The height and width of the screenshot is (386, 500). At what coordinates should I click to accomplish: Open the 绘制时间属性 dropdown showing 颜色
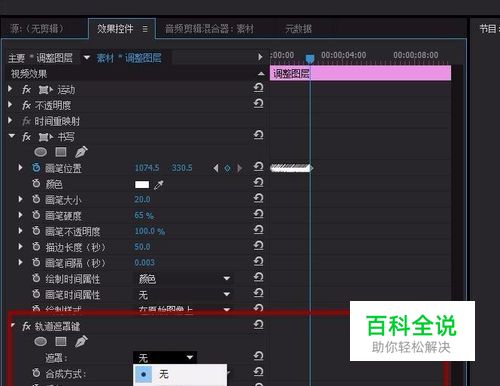click(x=184, y=278)
